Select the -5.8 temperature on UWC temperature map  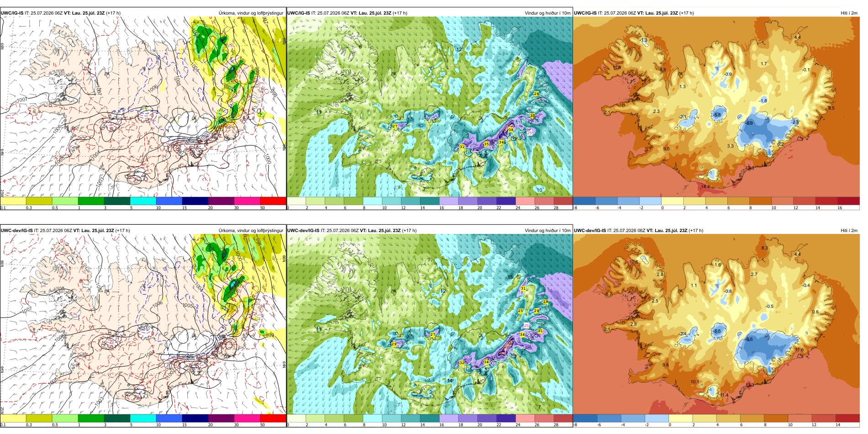717,115
